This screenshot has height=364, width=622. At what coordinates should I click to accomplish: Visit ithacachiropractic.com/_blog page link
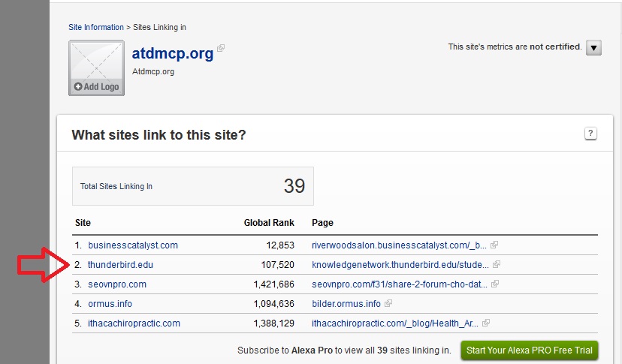pyautogui.click(x=395, y=323)
